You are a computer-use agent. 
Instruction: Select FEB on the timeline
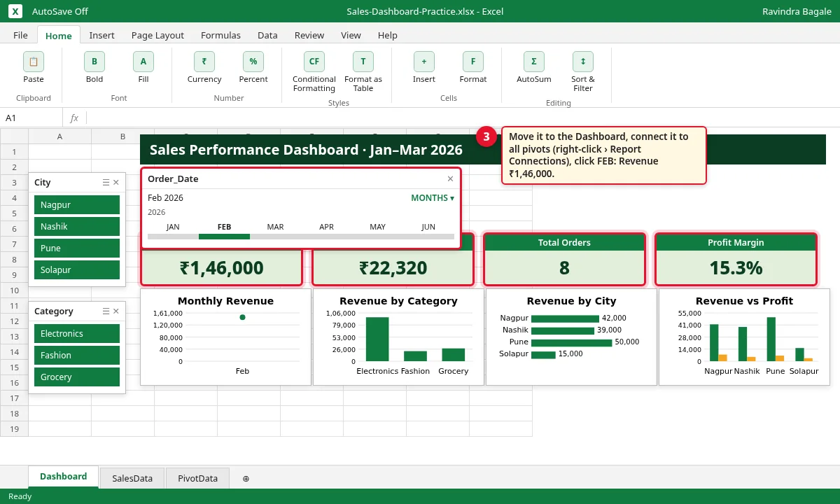click(x=224, y=227)
